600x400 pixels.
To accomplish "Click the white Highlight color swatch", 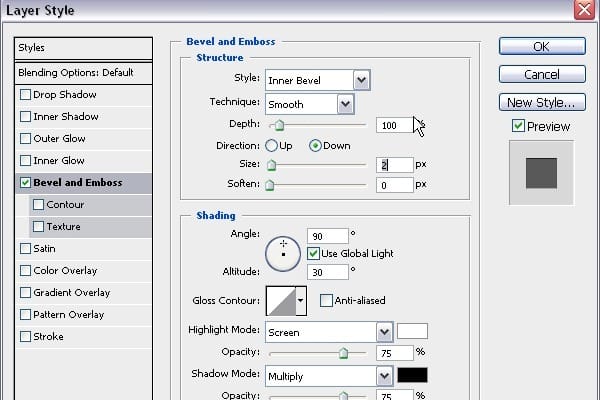I will pos(412,331).
